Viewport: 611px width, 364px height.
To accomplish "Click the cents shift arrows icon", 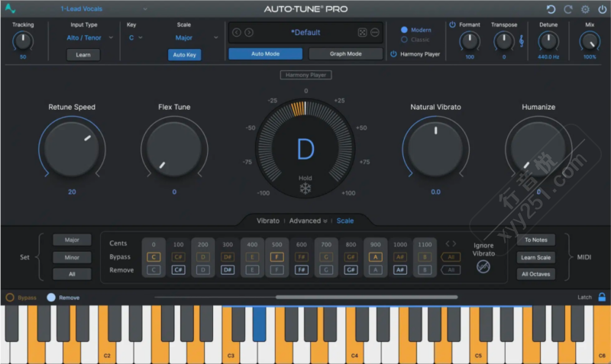I will [x=451, y=243].
